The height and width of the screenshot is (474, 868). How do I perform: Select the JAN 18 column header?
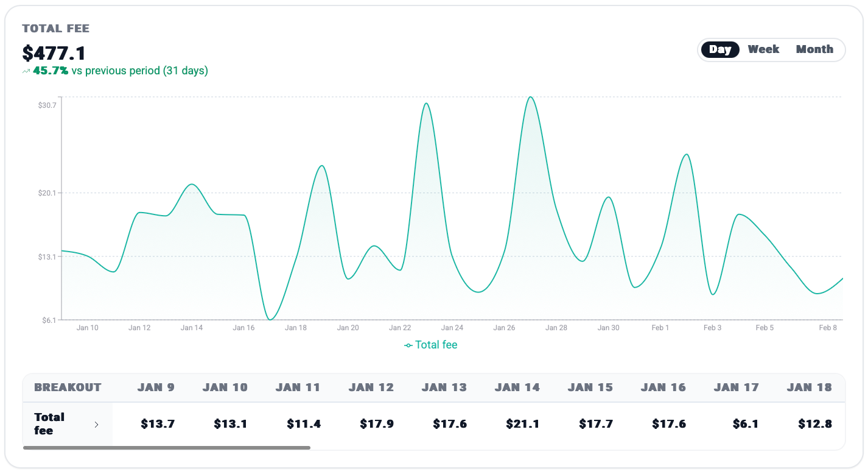pyautogui.click(x=809, y=387)
